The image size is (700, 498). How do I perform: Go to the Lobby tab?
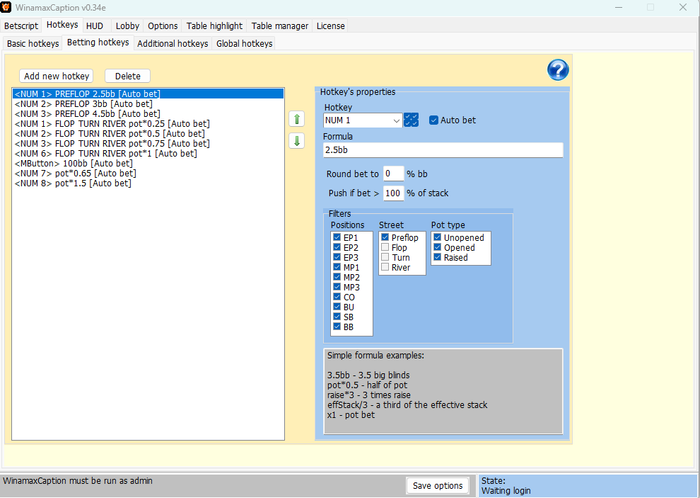pos(127,26)
